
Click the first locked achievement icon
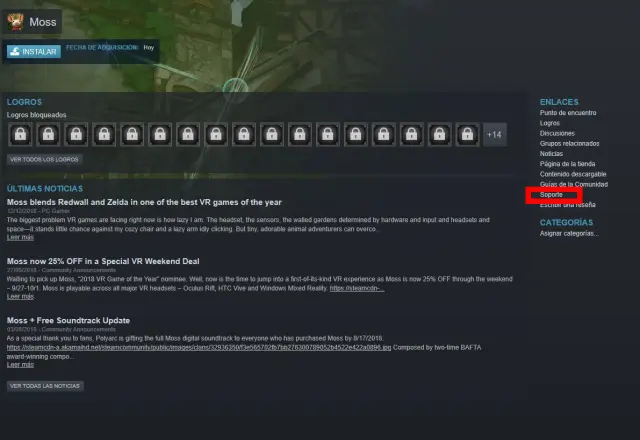pos(20,134)
